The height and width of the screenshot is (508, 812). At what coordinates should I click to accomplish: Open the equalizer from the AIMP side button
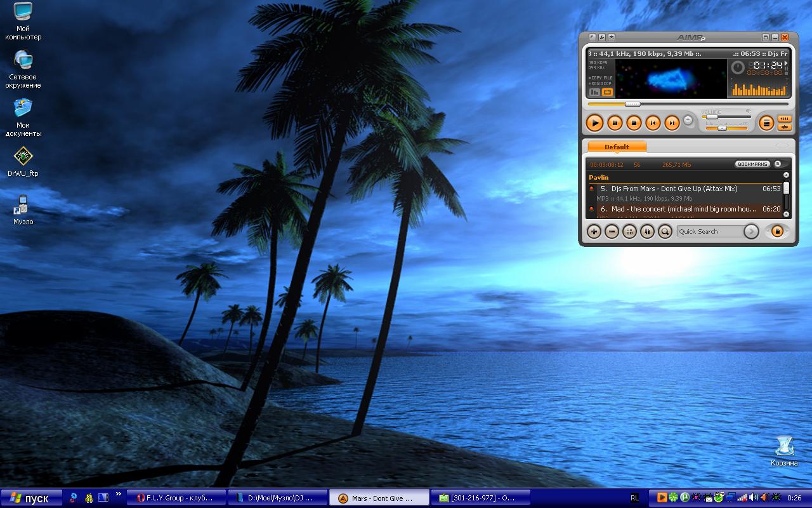pos(785,119)
